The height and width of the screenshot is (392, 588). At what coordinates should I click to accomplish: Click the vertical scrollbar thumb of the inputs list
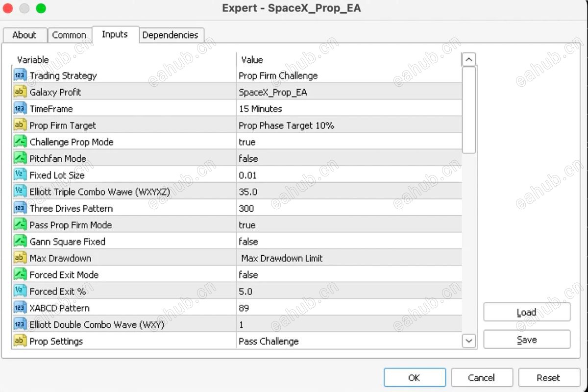click(x=469, y=110)
